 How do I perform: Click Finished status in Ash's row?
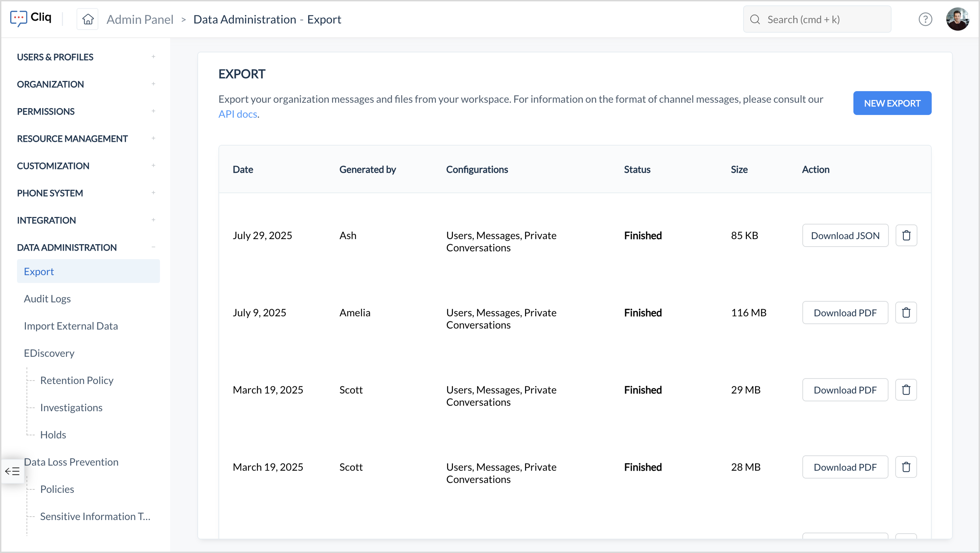643,235
